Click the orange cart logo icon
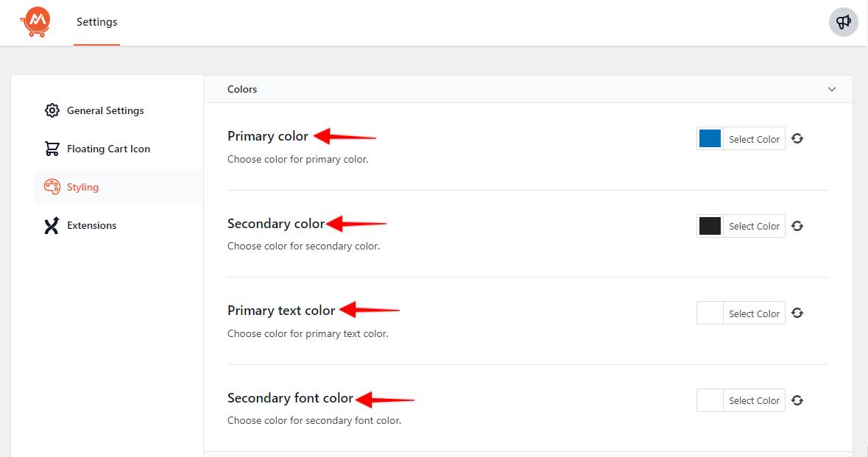868x457 pixels. 35,22
